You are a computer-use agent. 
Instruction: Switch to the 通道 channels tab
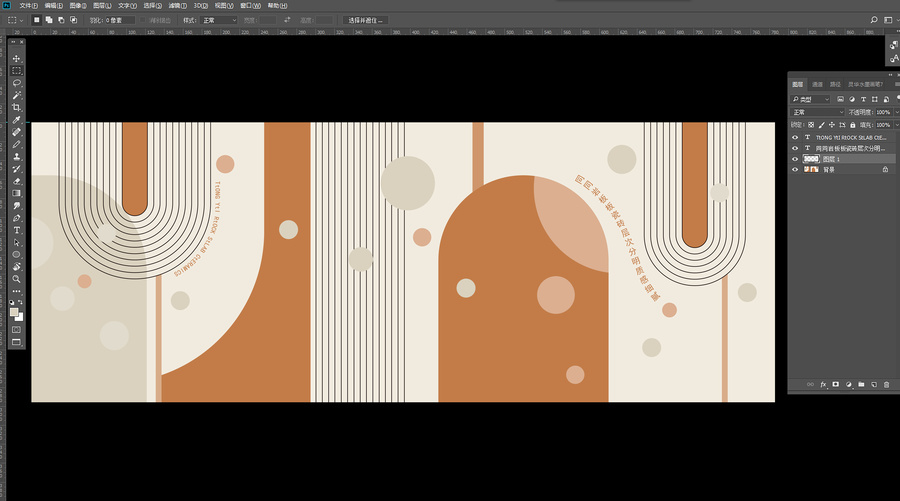(x=817, y=84)
